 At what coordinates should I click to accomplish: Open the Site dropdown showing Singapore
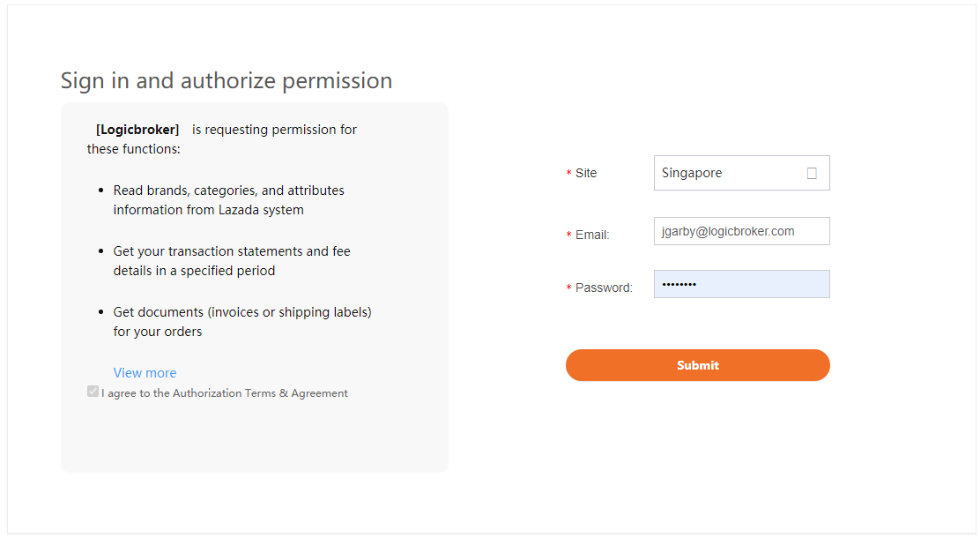tap(741, 173)
